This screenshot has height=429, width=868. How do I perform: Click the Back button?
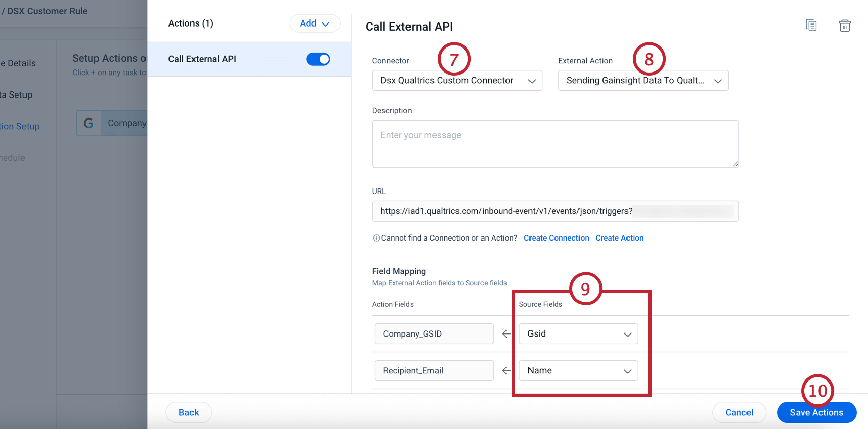click(188, 413)
